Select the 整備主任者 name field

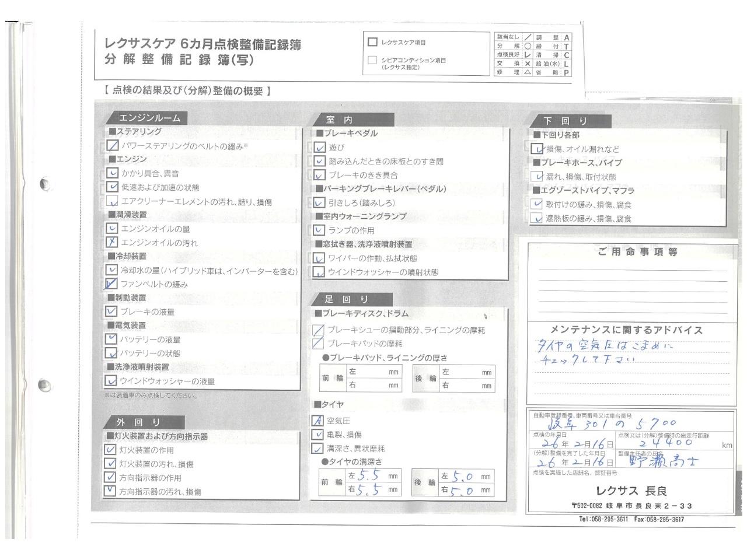[x=675, y=459]
